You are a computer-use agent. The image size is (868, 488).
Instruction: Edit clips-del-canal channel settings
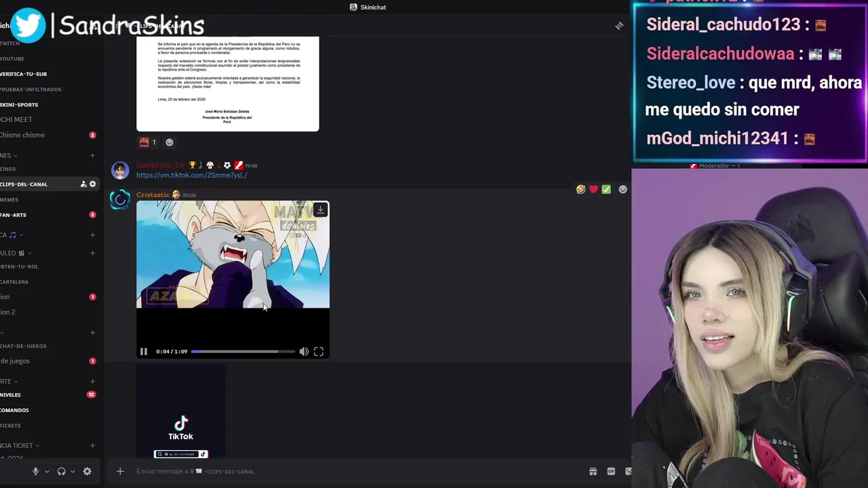pos(93,184)
